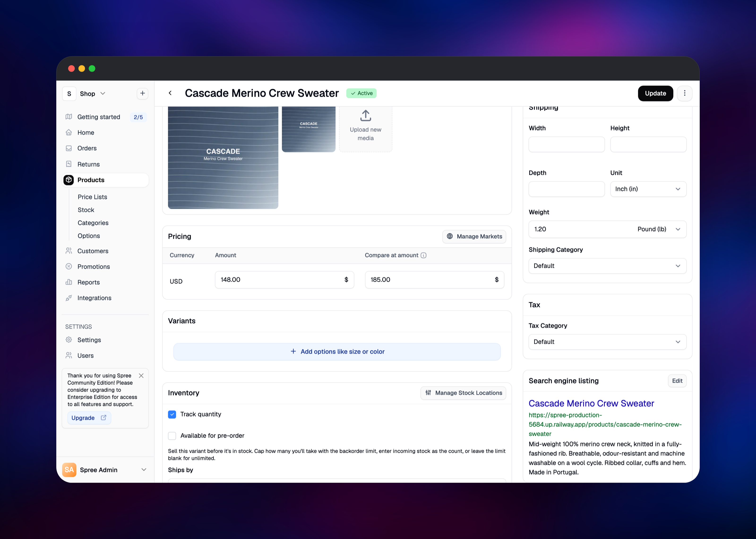Select the large Cascade product image
Viewport: 756px width, 539px height.
(x=223, y=158)
